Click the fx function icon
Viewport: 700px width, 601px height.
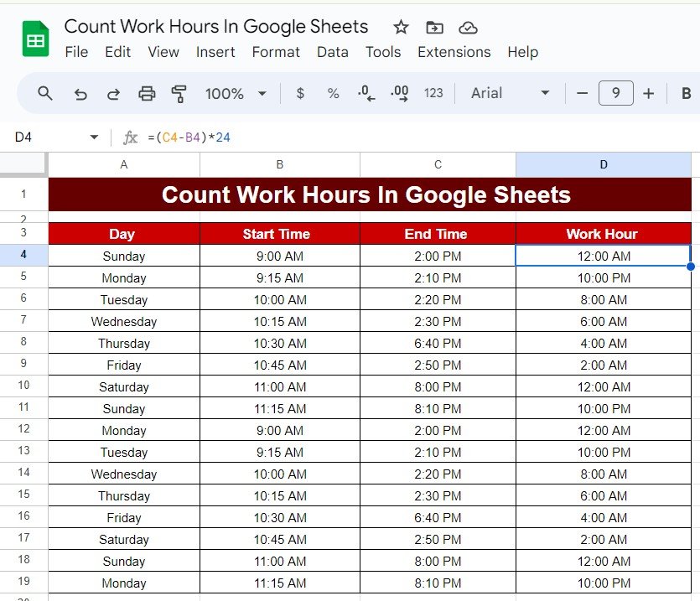[130, 137]
